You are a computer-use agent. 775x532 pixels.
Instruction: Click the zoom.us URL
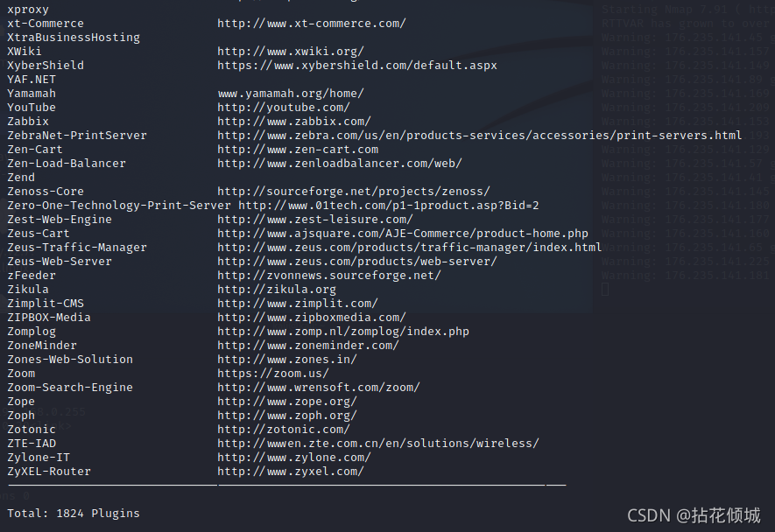(x=273, y=374)
